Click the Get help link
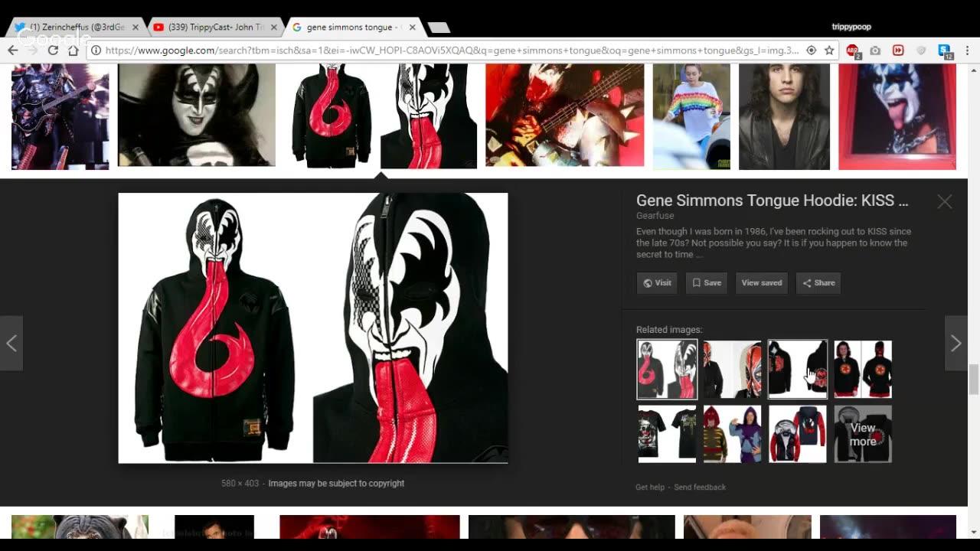 click(650, 487)
